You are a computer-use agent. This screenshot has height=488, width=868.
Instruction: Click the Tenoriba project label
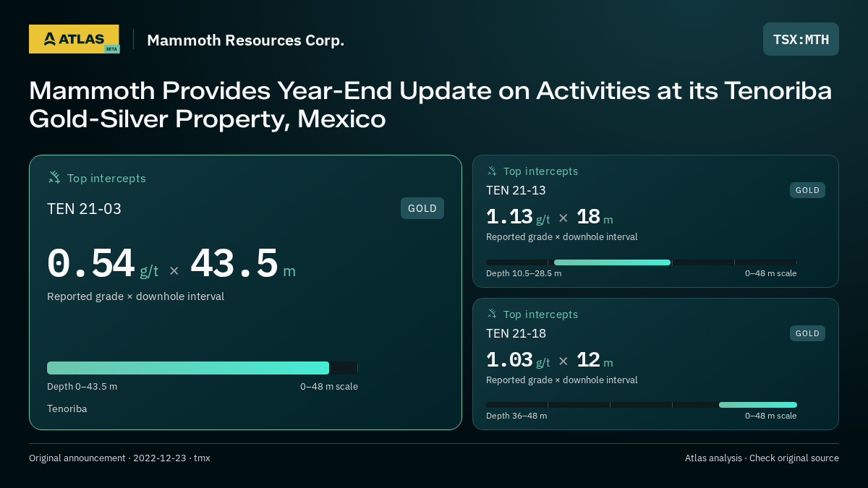point(67,408)
